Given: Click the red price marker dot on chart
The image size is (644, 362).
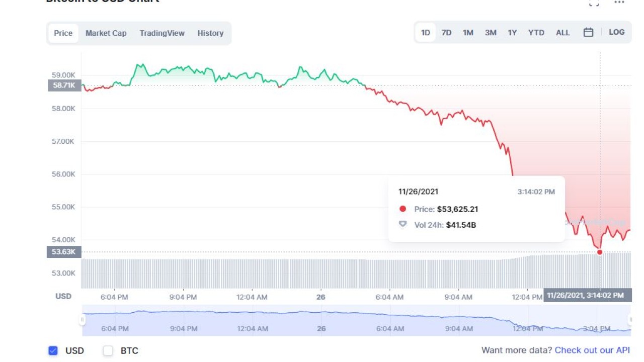Looking at the screenshot, I should point(600,252).
